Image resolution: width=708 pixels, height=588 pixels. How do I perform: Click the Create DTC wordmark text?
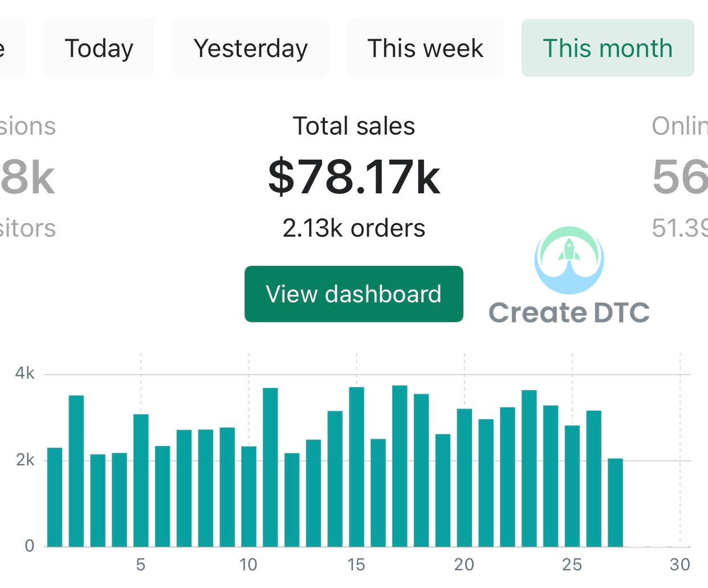(569, 313)
